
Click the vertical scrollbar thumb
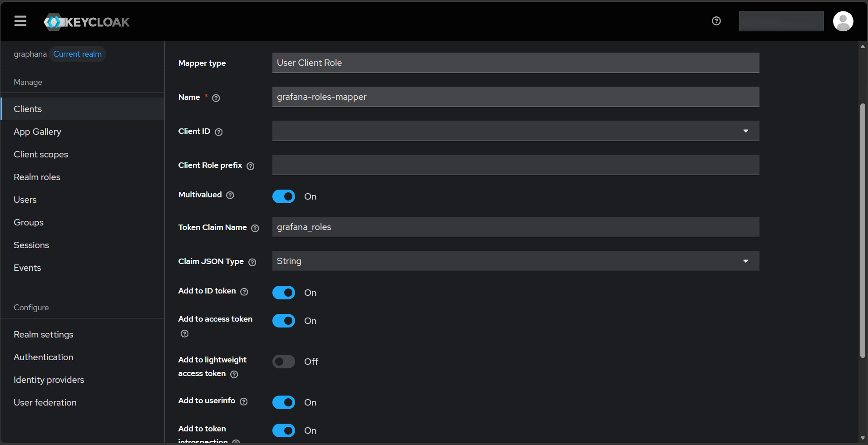click(863, 230)
